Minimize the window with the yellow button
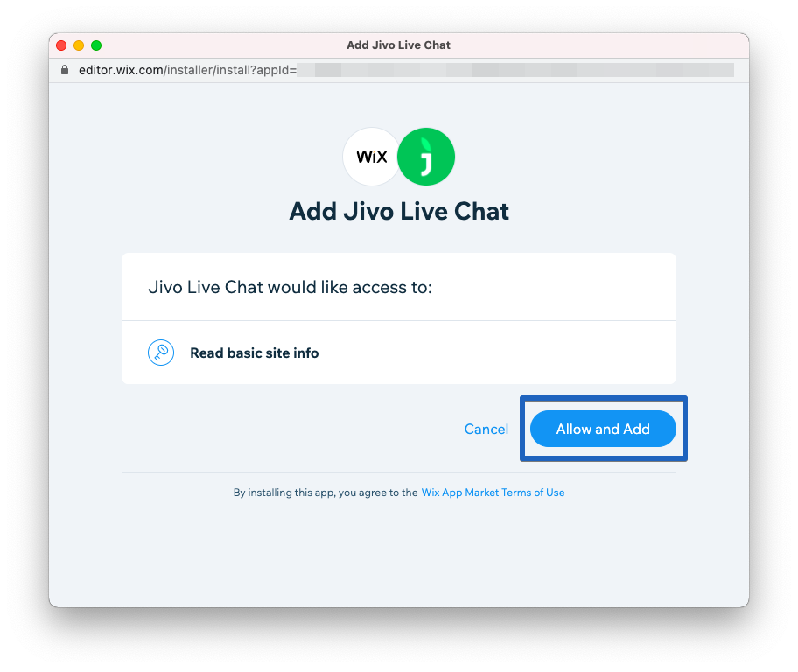The height and width of the screenshot is (672, 798). tap(79, 45)
